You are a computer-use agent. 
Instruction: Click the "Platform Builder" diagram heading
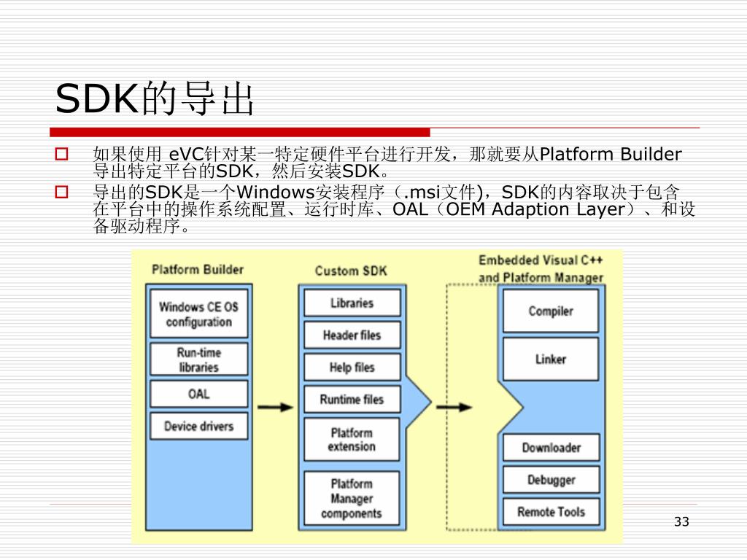(198, 270)
